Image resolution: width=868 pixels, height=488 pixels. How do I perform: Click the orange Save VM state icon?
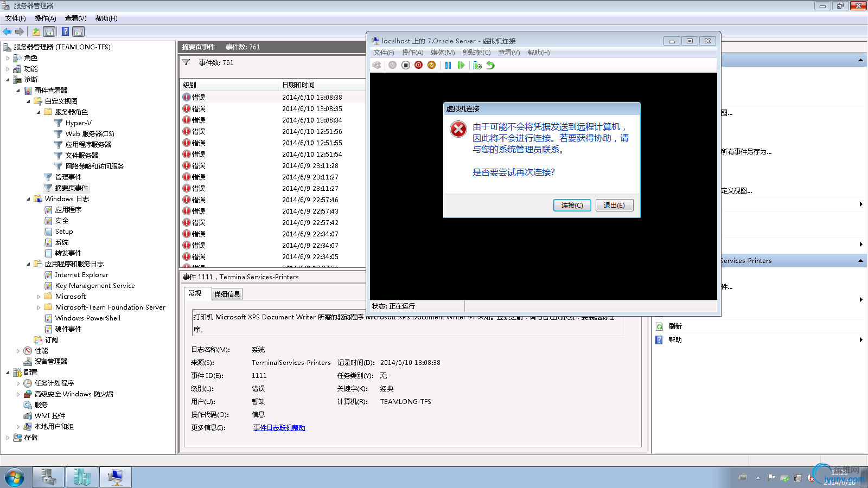click(431, 65)
